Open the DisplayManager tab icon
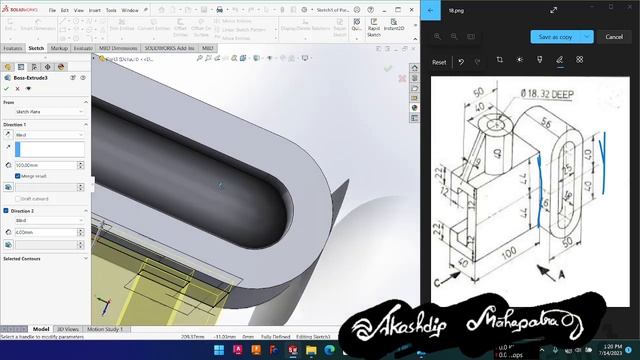 click(61, 67)
